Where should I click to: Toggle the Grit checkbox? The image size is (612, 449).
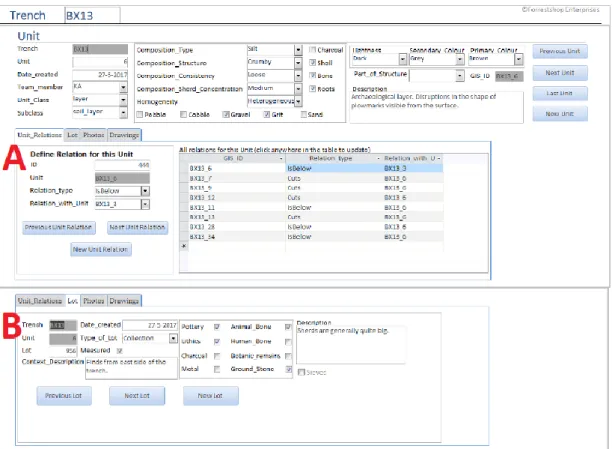pos(267,114)
